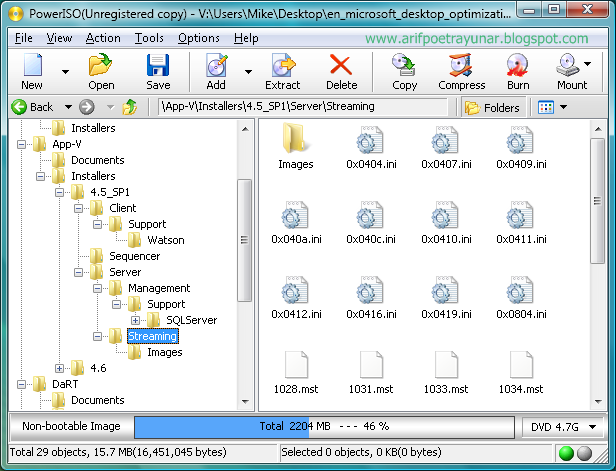Select the 0x0804.ini file icon
This screenshot has width=616, height=471.
(520, 290)
